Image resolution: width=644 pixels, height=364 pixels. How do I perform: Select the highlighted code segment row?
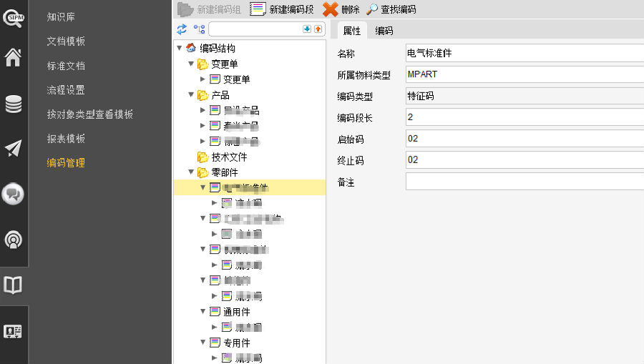point(250,187)
